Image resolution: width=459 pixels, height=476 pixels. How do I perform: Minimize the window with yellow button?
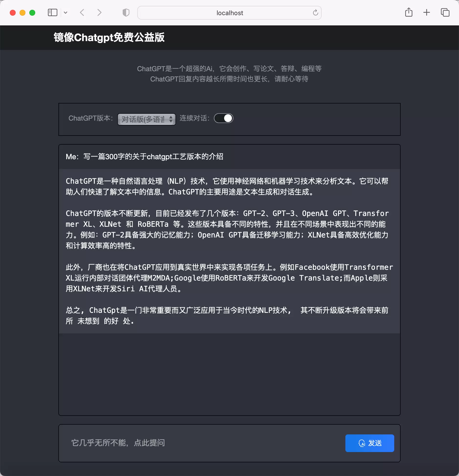(22, 13)
